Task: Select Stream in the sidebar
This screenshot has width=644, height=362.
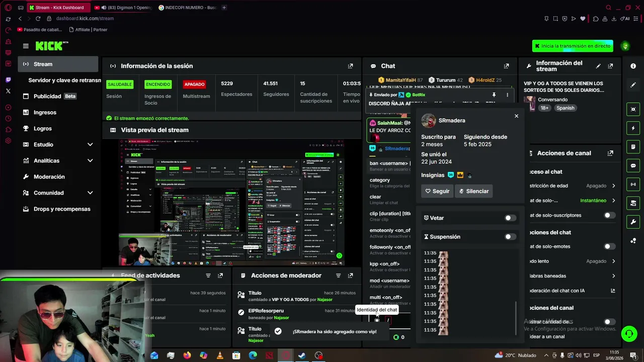Action: coord(58,64)
